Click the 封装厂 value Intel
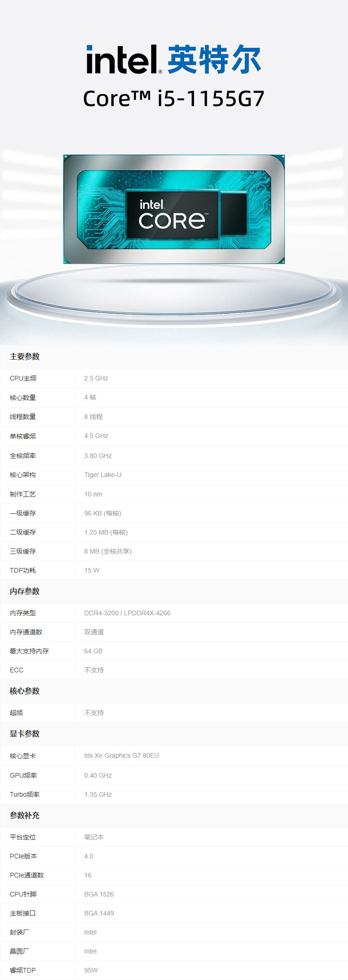This screenshot has height=980, width=348. point(90,932)
